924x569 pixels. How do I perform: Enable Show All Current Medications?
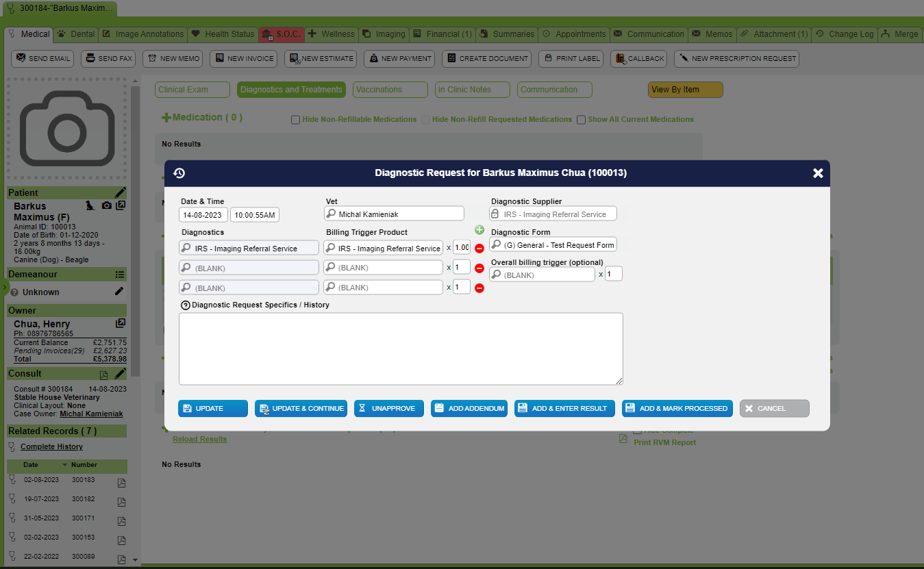coord(581,120)
